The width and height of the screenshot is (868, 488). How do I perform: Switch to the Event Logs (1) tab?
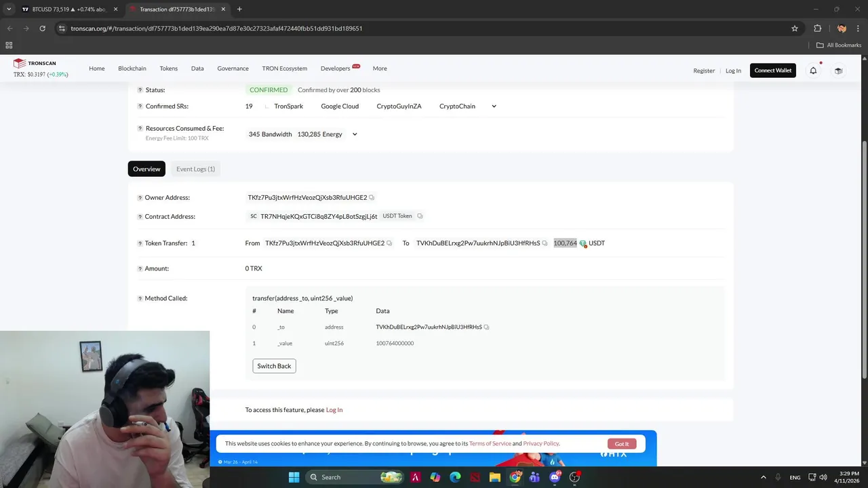[195, 169]
